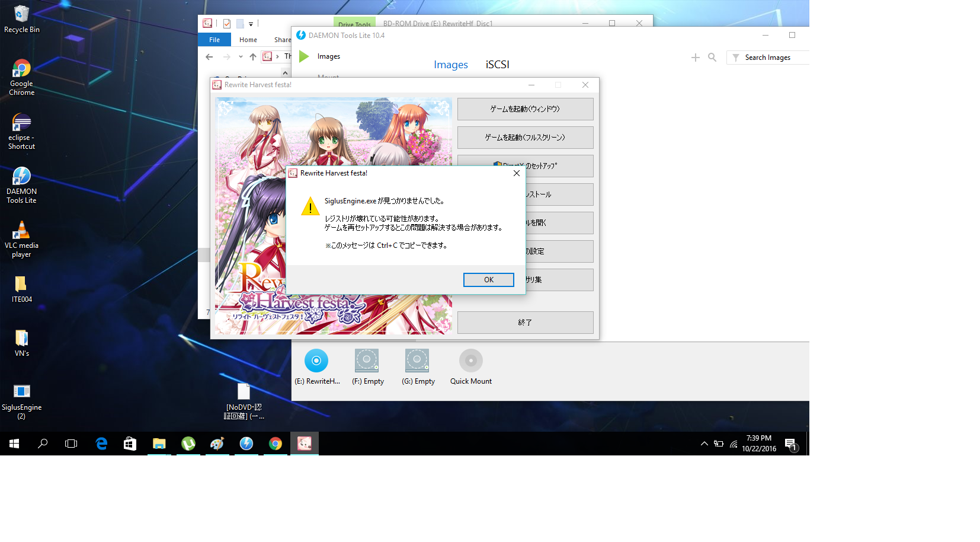Click OK in the error dialog
Screen dimensions: 980x542
[489, 280]
